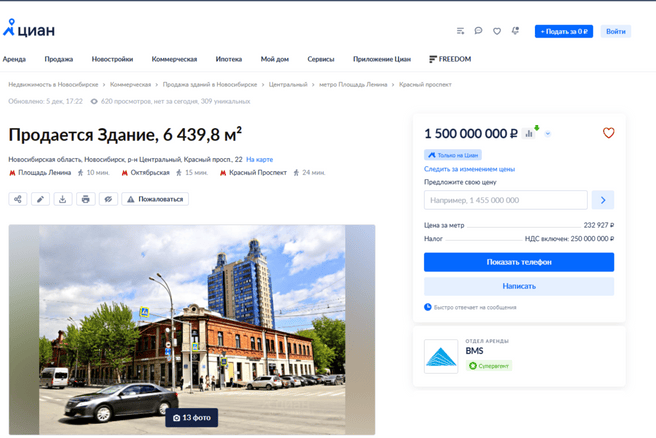Viewport: 656px width, 438px height.
Task: Click the price offer input field
Action: point(505,200)
